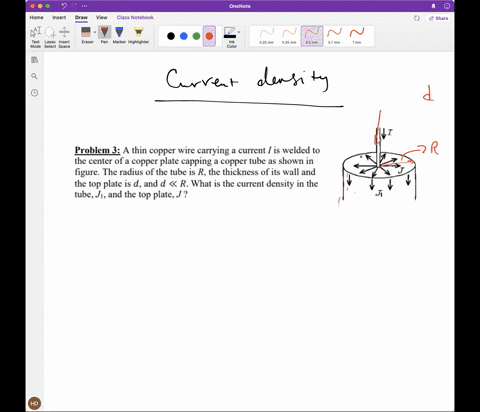Click the Share button

tap(438, 18)
